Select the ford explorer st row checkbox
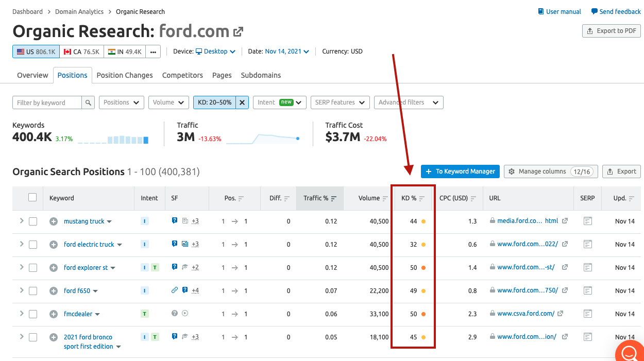 [33, 268]
